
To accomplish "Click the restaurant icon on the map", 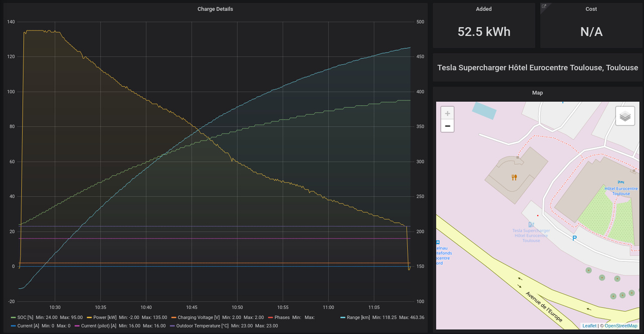I will [514, 177].
